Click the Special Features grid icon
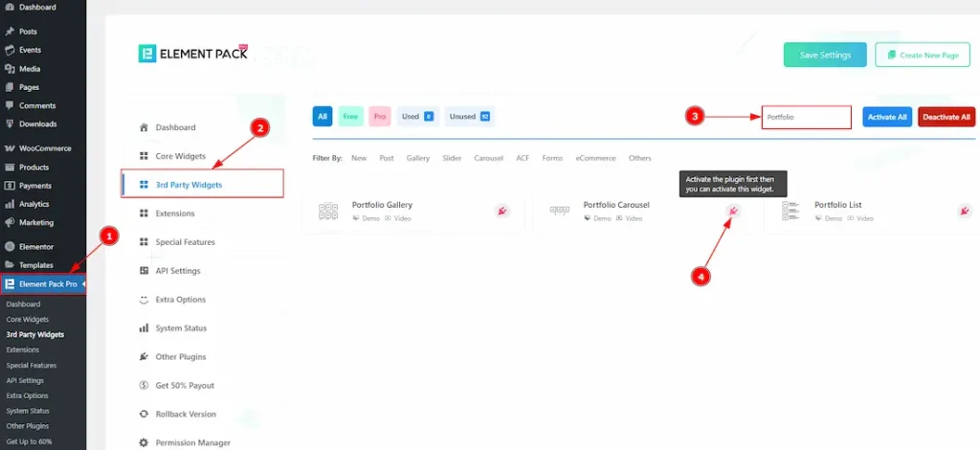980x450 pixels. (x=144, y=242)
